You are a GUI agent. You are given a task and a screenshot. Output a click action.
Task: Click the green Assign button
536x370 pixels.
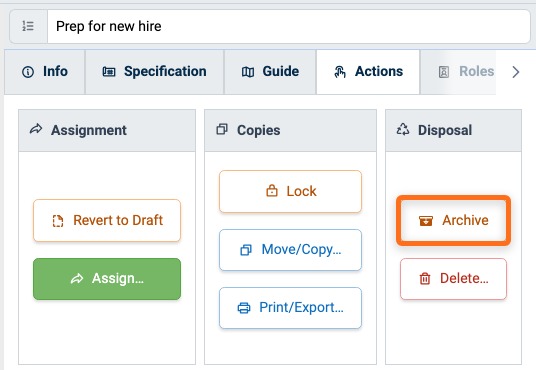(x=107, y=279)
